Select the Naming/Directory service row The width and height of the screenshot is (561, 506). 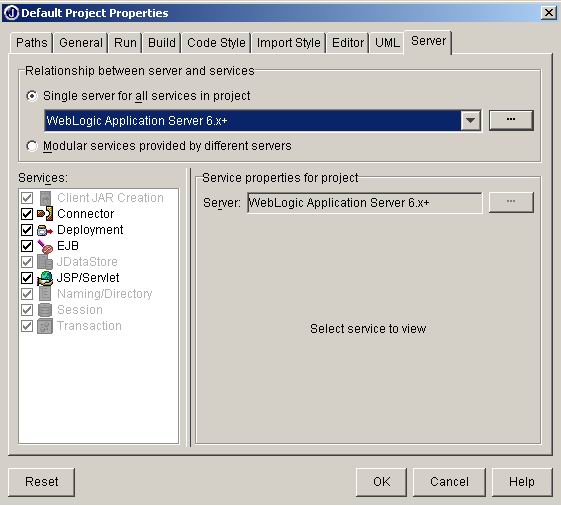(x=98, y=294)
